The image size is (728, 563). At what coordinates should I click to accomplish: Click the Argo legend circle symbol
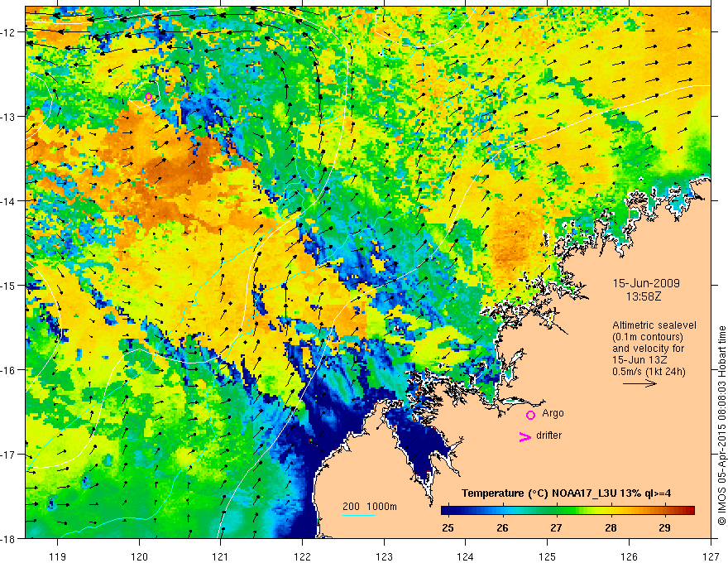[530, 415]
